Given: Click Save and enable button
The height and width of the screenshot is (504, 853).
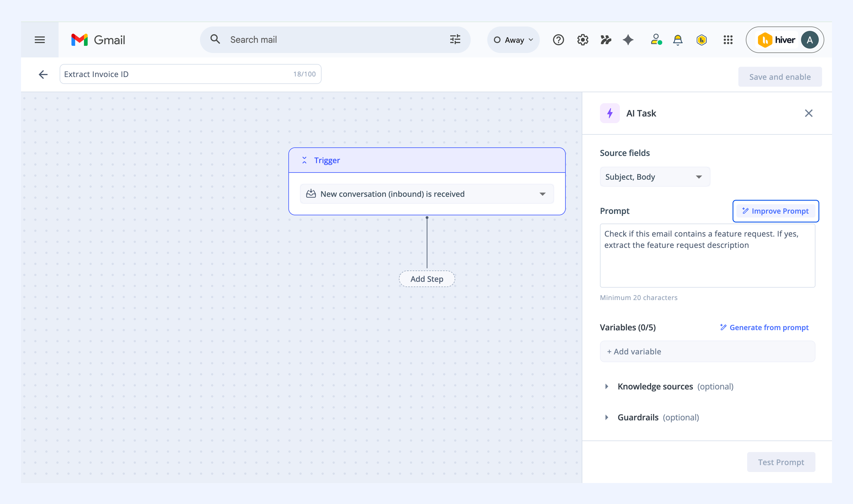Looking at the screenshot, I should [780, 77].
